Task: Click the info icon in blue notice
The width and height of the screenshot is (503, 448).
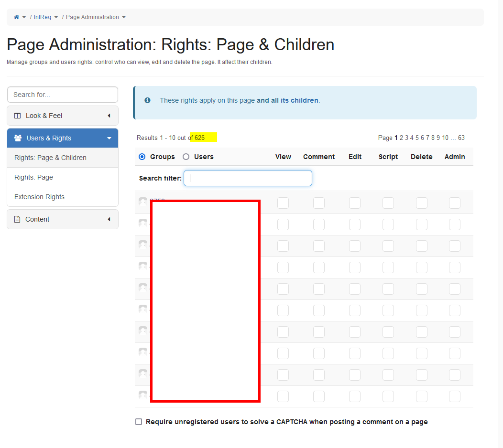Action: 148,100
